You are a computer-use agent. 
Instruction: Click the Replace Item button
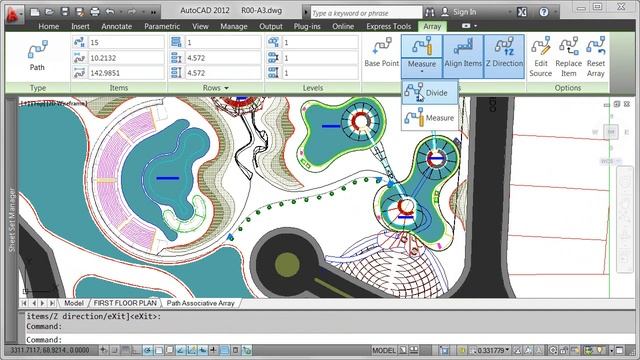point(568,57)
